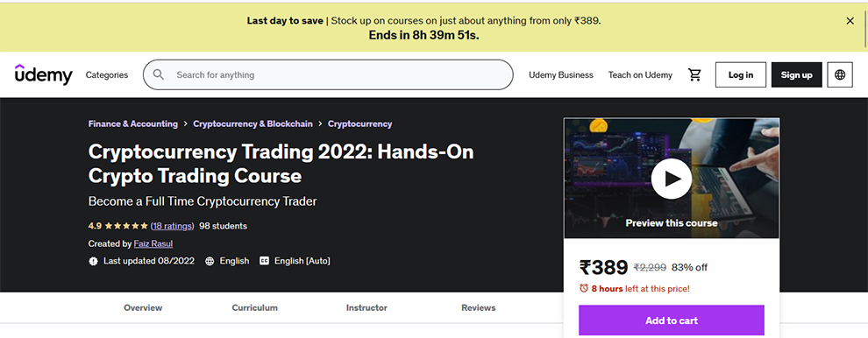
Task: Click the Udemy logo
Action: click(x=43, y=74)
